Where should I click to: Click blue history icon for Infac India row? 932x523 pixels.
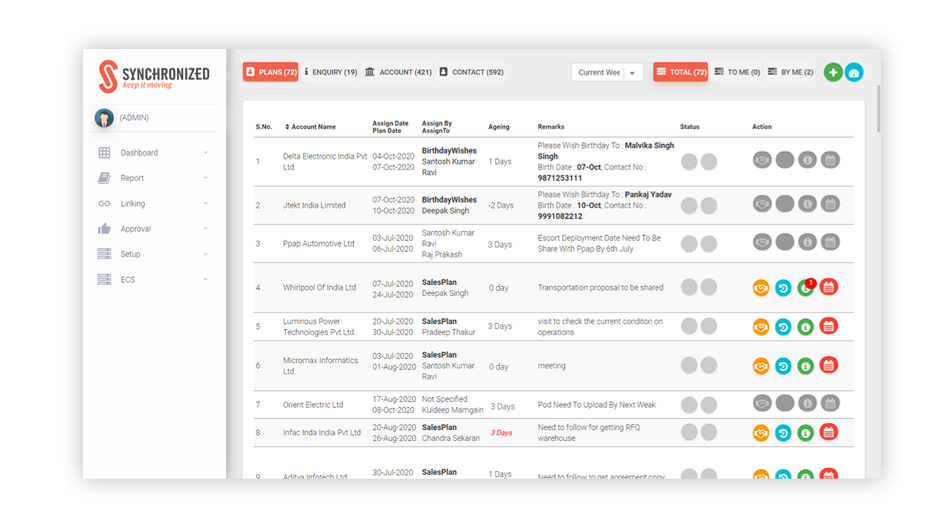(x=783, y=433)
